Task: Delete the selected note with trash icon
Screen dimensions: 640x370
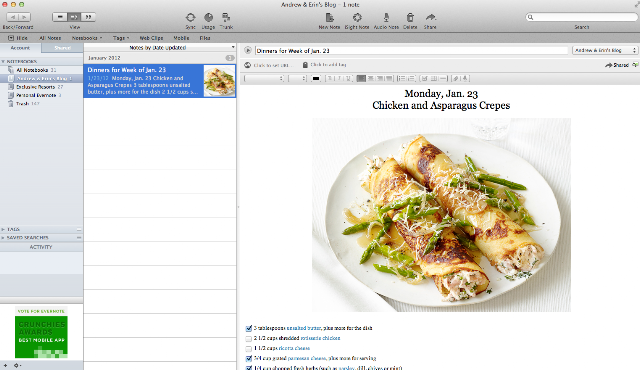Action: [x=410, y=18]
